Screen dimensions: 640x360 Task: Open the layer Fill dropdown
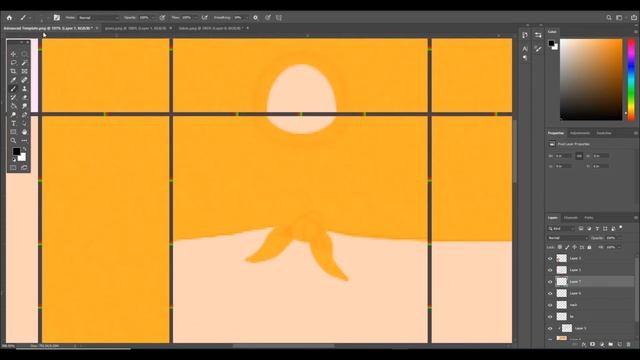[619, 247]
